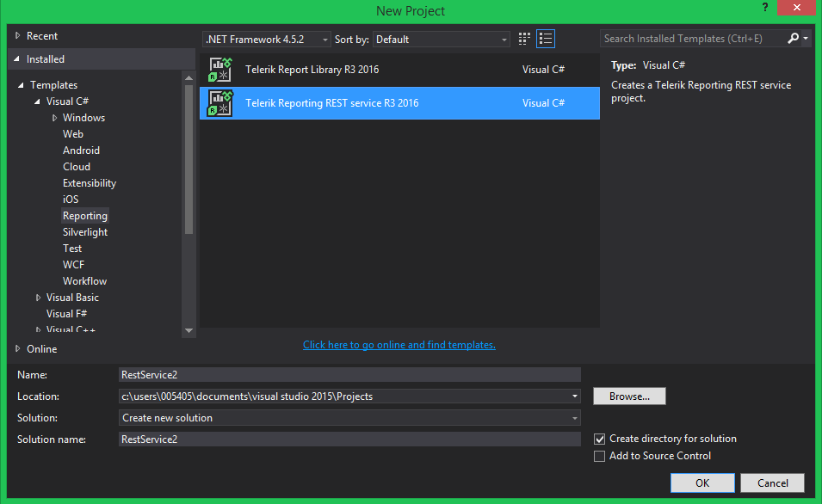
Task: Select Telerik Report Library R3 2016 template
Action: (x=399, y=70)
